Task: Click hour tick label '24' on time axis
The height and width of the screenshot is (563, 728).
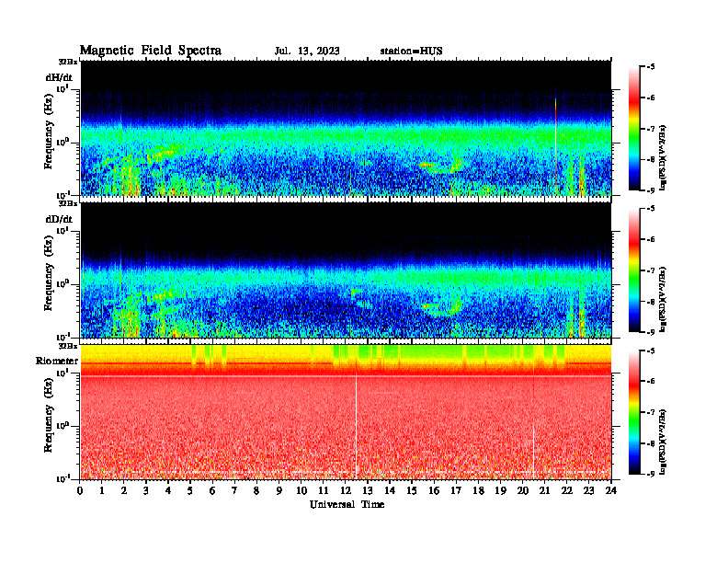Action: click(x=611, y=491)
